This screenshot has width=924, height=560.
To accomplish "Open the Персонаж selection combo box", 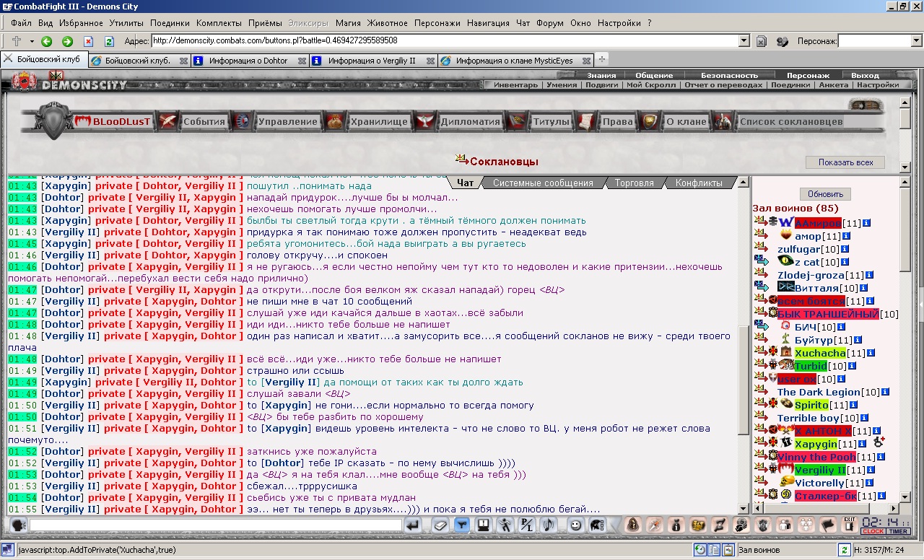I will point(879,41).
